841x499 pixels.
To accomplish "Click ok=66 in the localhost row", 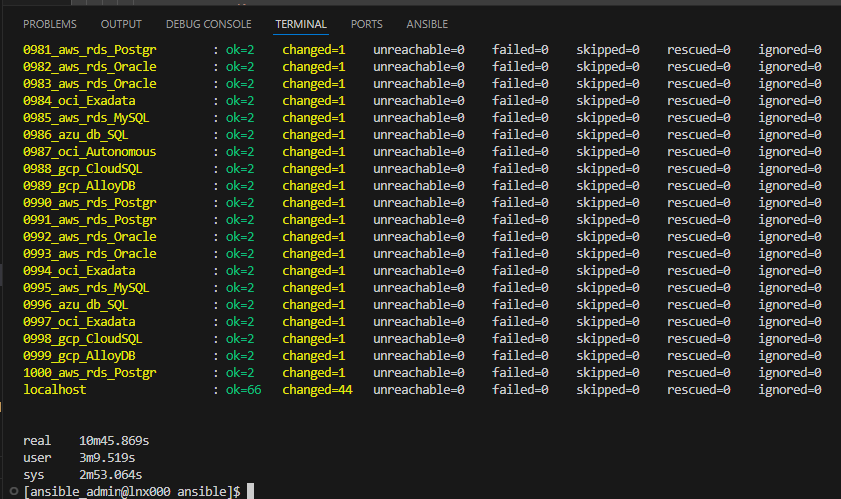I will (244, 390).
